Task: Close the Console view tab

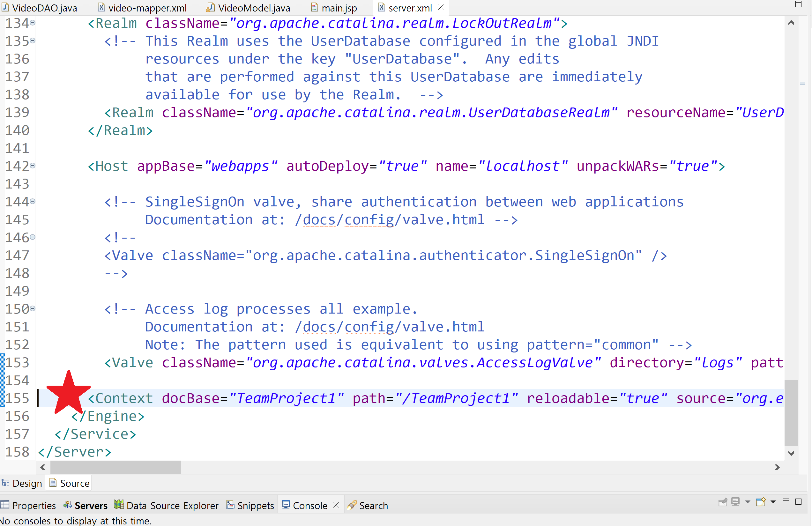Action: click(336, 505)
